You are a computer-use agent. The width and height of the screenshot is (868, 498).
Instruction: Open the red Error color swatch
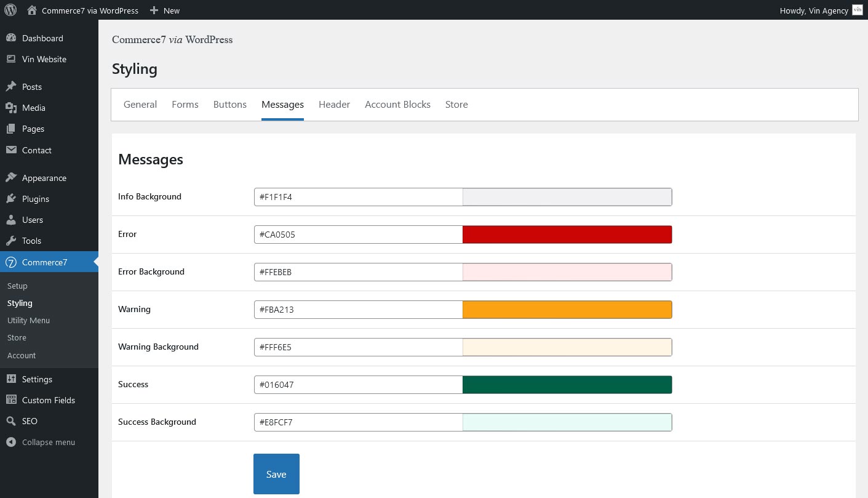(x=567, y=235)
